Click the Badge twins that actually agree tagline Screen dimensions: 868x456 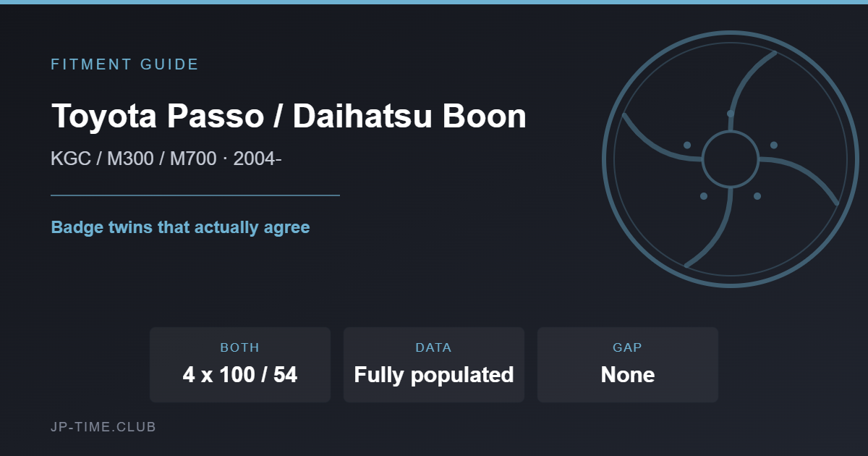(x=180, y=227)
